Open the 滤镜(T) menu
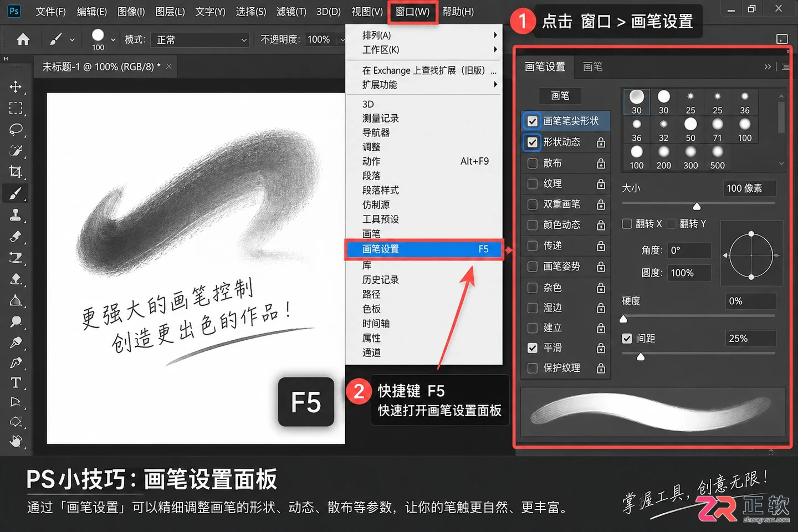This screenshot has height=532, width=798. (x=291, y=12)
